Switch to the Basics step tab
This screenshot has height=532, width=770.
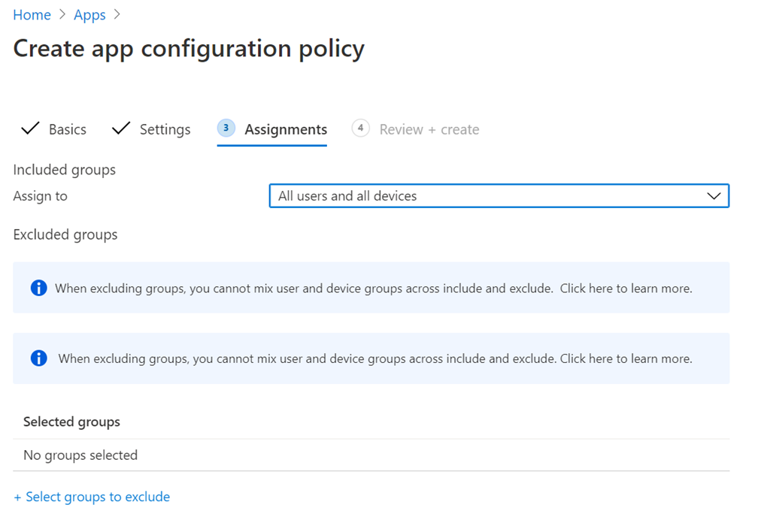[67, 129]
